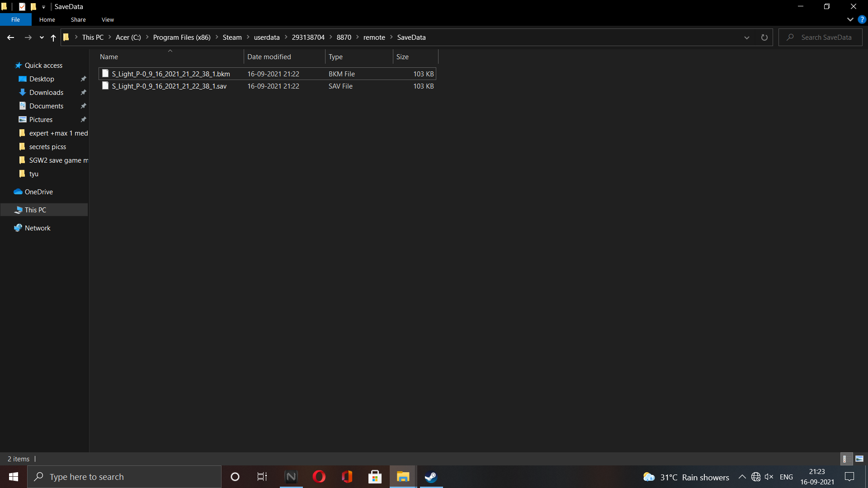Viewport: 868px width, 488px height.
Task: Open the Action Center in system tray
Action: 849,477
